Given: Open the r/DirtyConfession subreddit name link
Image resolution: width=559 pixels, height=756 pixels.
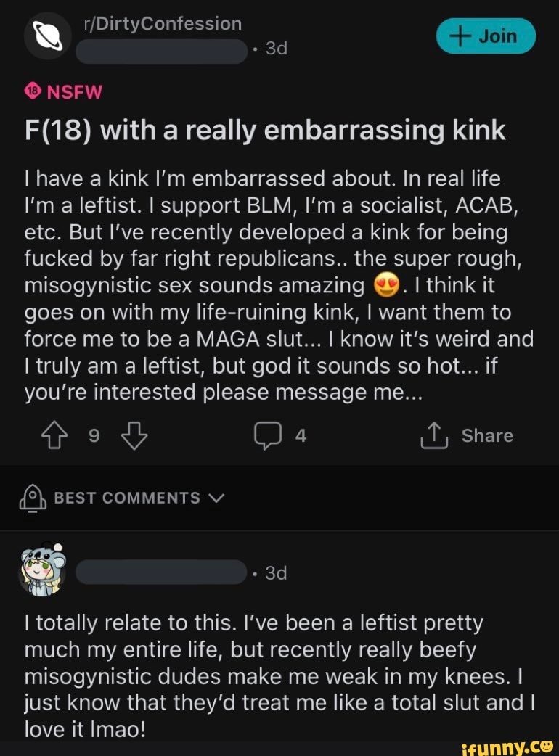Looking at the screenshot, I should click(x=163, y=24).
